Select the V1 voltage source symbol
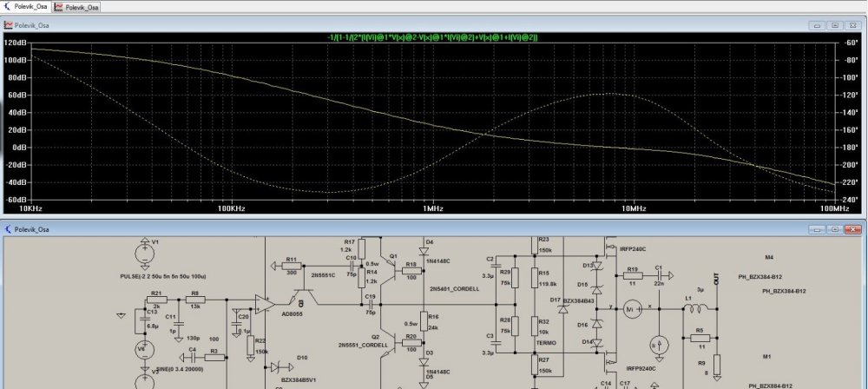Image resolution: width=868 pixels, height=389 pixels. [143, 252]
